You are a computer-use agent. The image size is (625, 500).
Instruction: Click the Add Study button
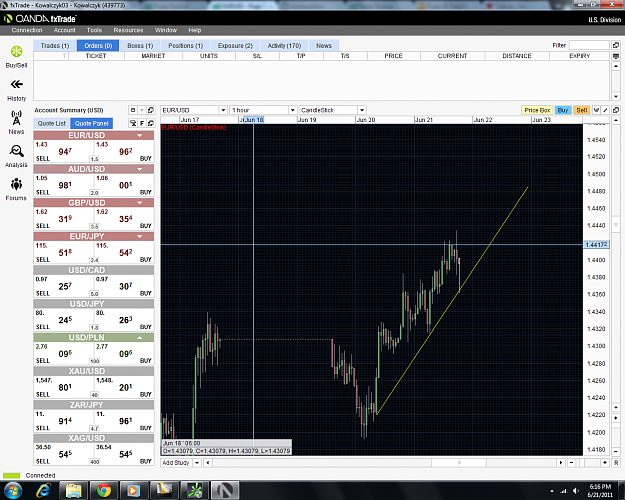click(x=176, y=463)
